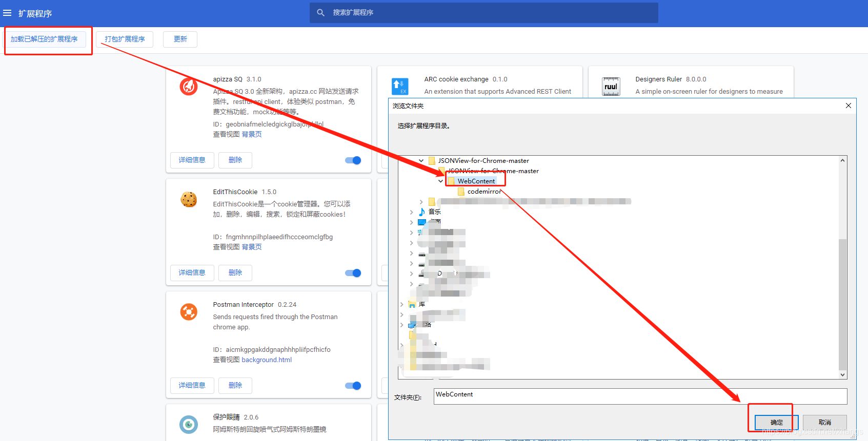Select the codemirror folder

pyautogui.click(x=485, y=192)
